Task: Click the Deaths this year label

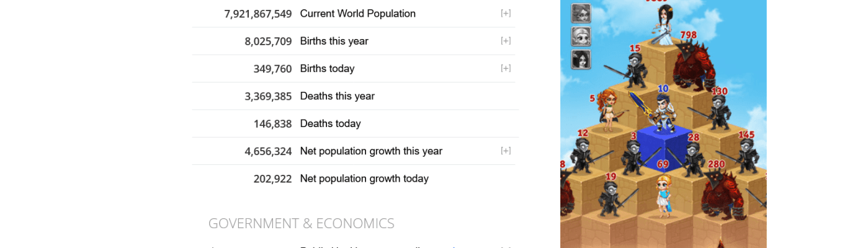Action: [x=337, y=96]
